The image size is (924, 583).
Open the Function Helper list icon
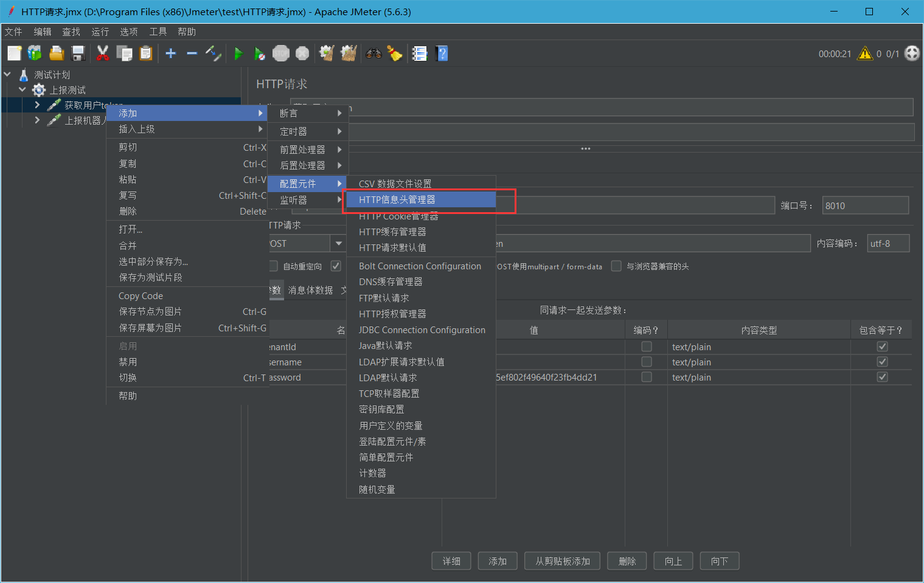[x=420, y=53]
